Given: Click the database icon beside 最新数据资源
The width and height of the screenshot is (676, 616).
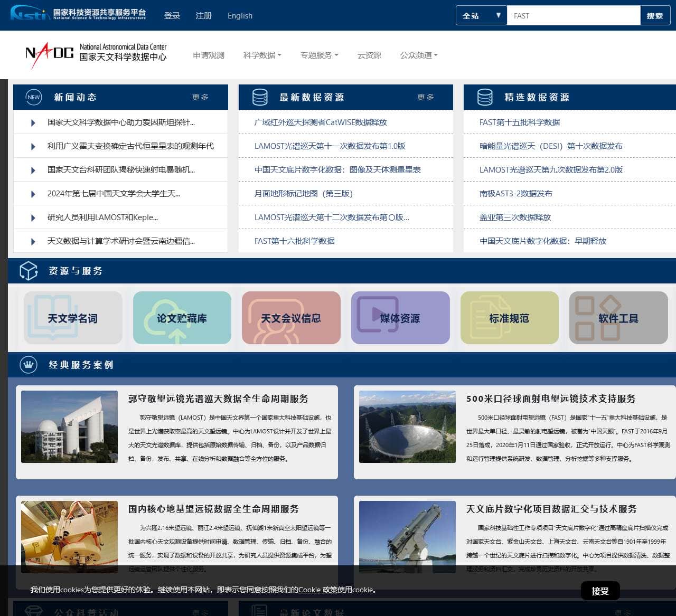Looking at the screenshot, I should point(260,97).
